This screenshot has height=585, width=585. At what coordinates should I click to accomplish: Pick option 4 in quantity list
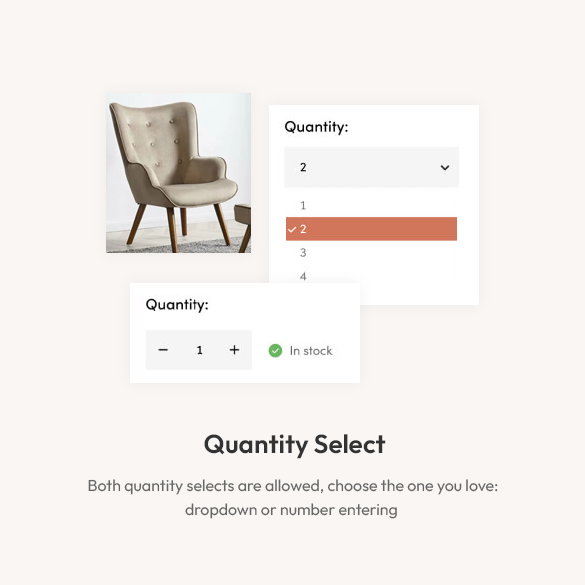tap(371, 275)
